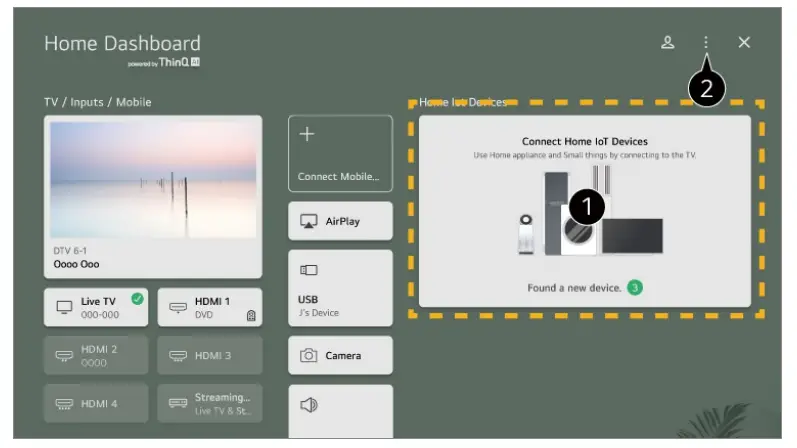The height and width of the screenshot is (448, 797).
Task: Open USB J's Device
Action: (x=340, y=288)
